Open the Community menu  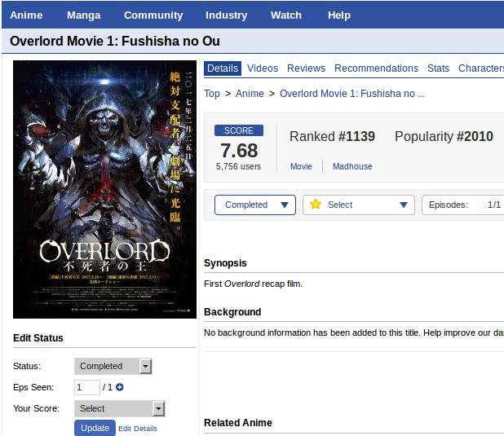coord(153,15)
